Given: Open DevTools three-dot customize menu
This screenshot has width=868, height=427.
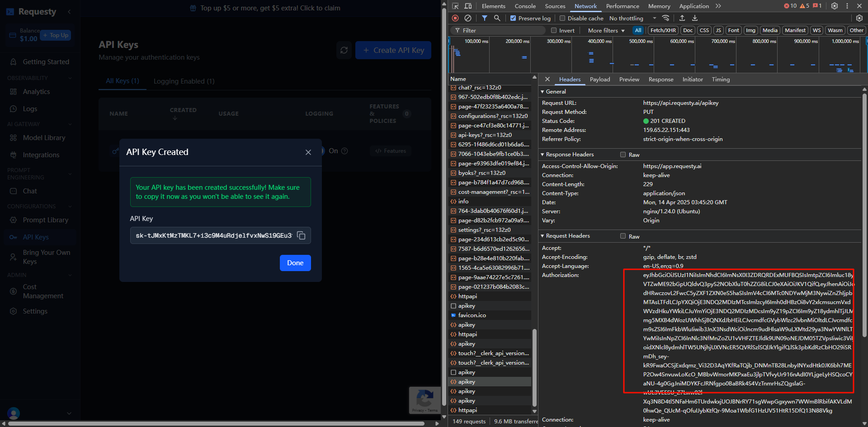Looking at the screenshot, I should click(x=847, y=6).
